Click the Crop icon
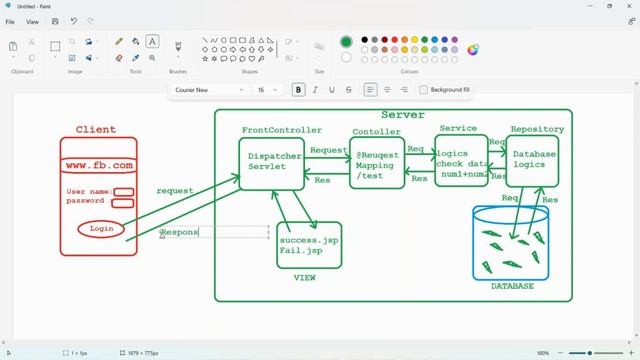Image resolution: width=640 pixels, height=360 pixels. pos(72,42)
